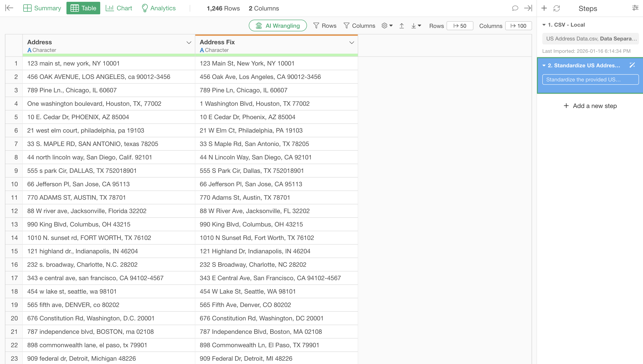This screenshot has width=643, height=364.
Task: Open the Address Fix column dropdown menu
Action: tap(351, 43)
